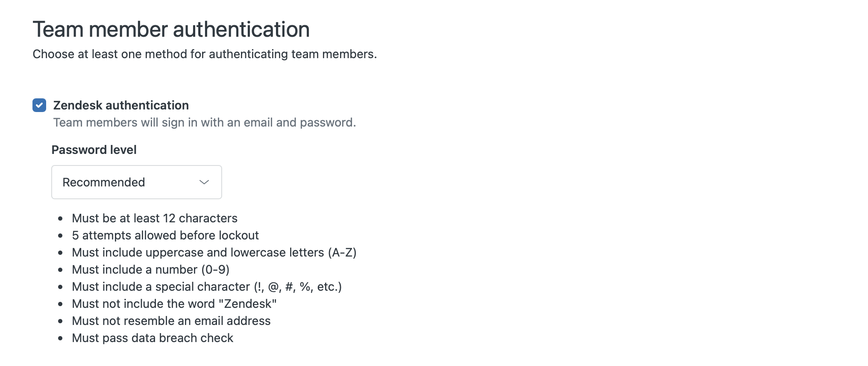Click the Team member authentication heading
This screenshot has height=366, width=868.
tap(171, 30)
